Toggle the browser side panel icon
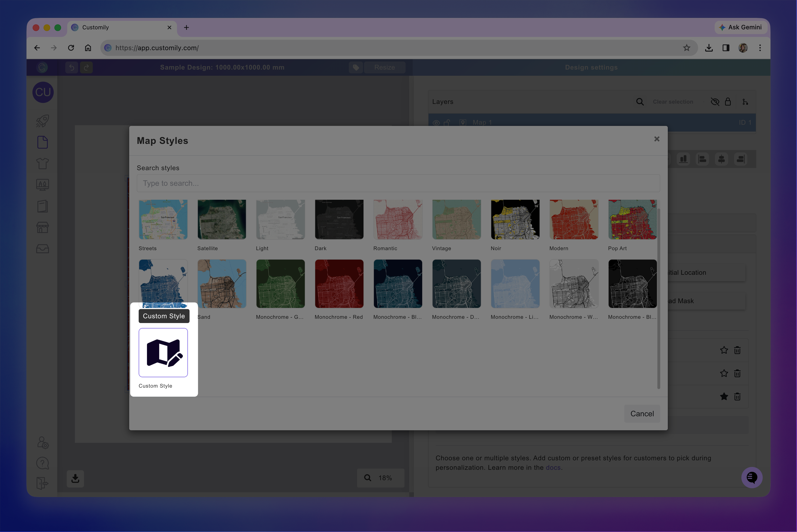Image resolution: width=797 pixels, height=532 pixels. click(x=726, y=48)
